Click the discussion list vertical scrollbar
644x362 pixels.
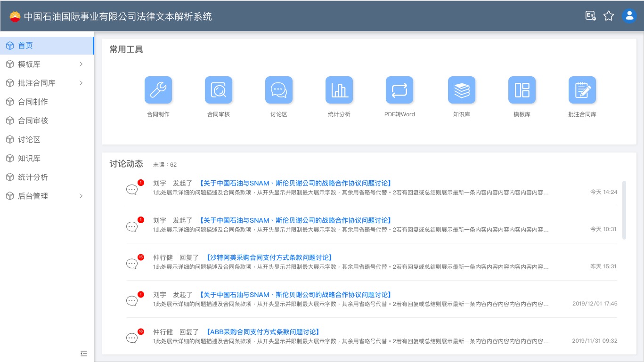point(624,210)
